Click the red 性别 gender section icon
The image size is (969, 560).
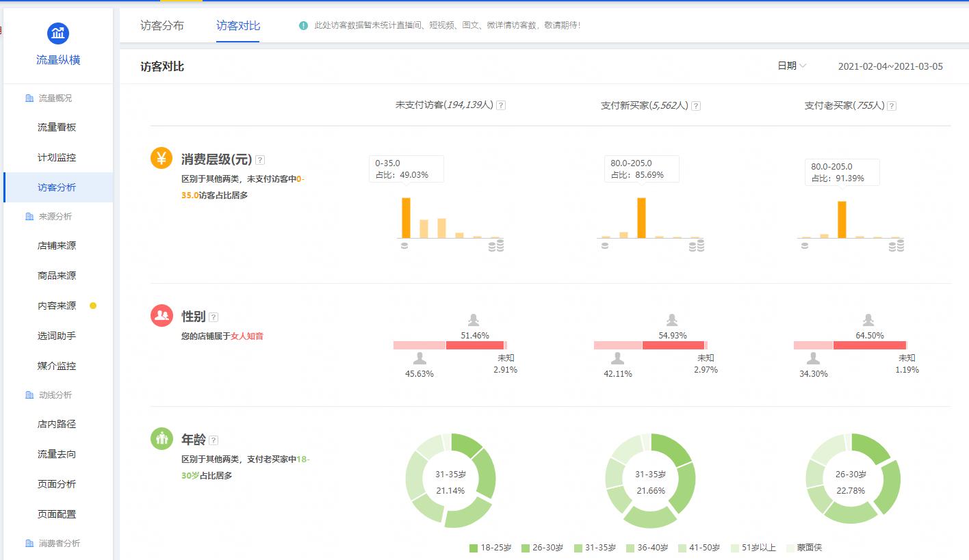click(x=161, y=317)
